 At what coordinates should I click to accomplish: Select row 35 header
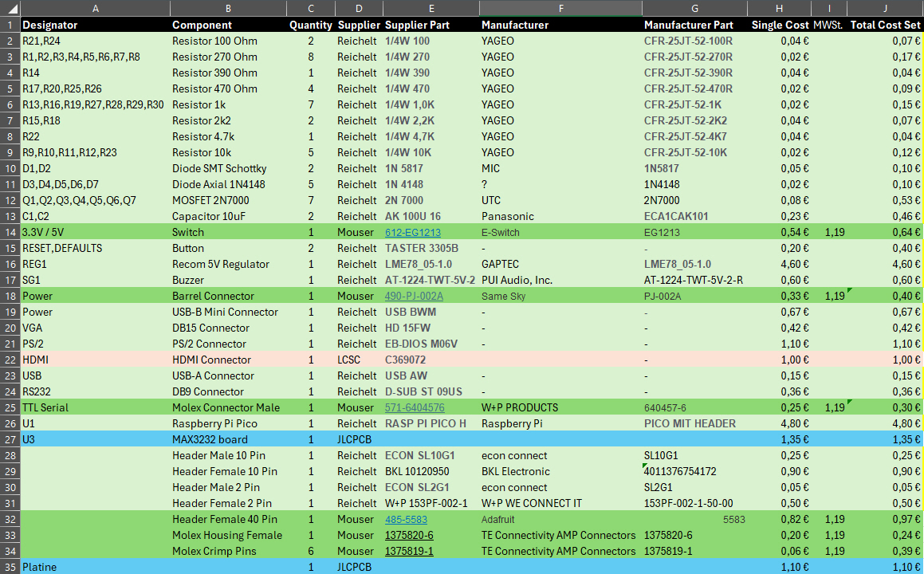[10, 566]
